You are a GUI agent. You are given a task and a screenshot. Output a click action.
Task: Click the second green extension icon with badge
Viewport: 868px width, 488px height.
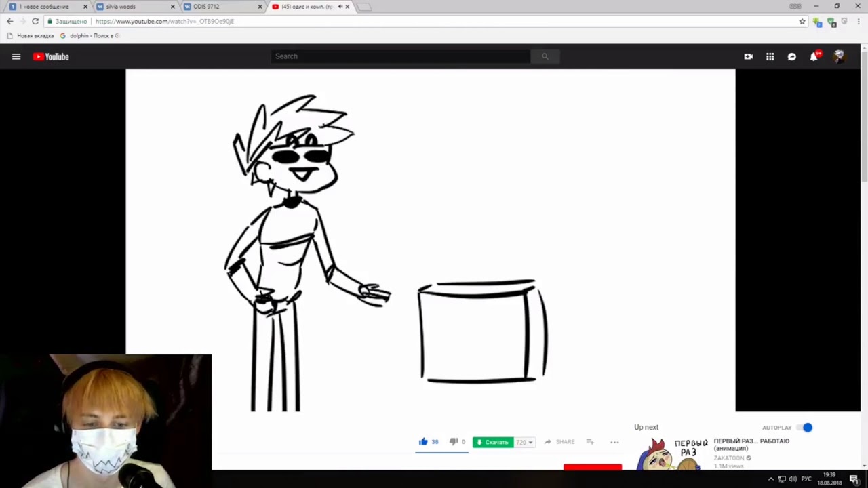pyautogui.click(x=831, y=22)
